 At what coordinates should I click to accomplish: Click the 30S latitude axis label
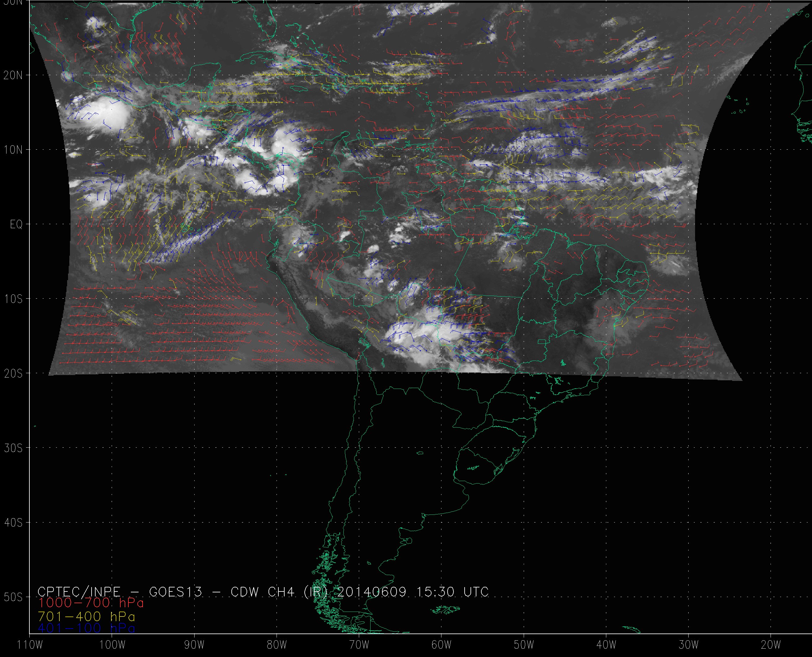[13, 448]
